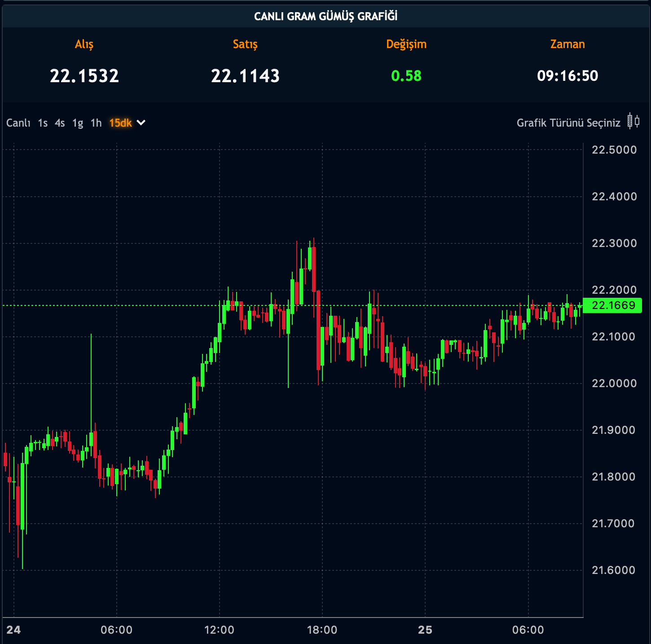Open the candlestick chart type icon
The height and width of the screenshot is (644, 651).
click(x=633, y=121)
